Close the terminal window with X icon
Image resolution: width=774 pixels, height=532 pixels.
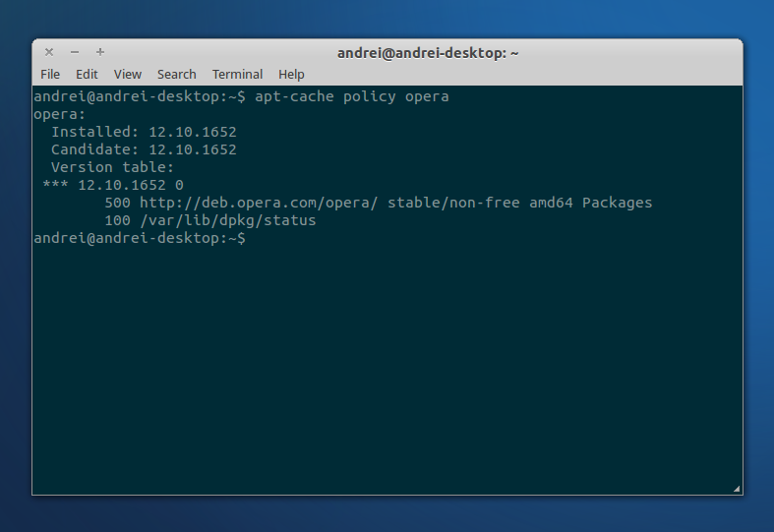[49, 52]
